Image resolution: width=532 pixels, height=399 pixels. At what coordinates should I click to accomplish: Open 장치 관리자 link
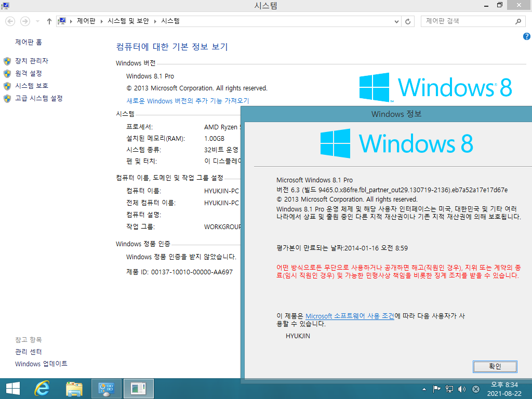(32, 61)
